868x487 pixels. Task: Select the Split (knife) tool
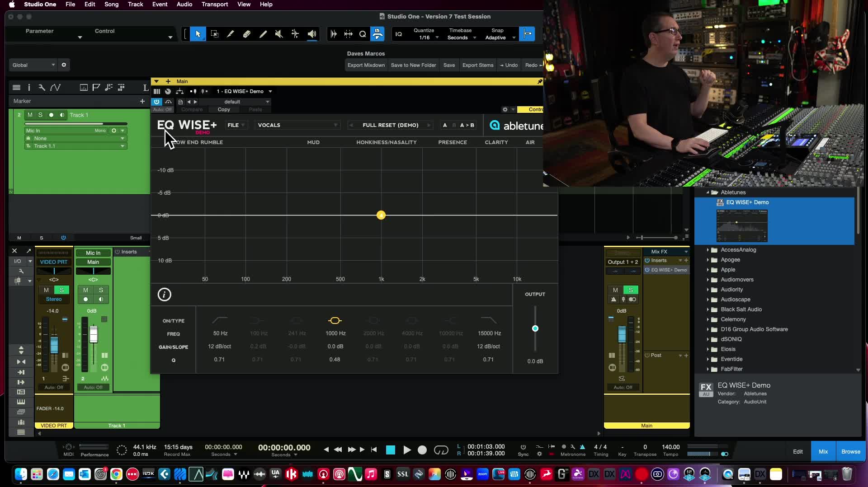(231, 34)
